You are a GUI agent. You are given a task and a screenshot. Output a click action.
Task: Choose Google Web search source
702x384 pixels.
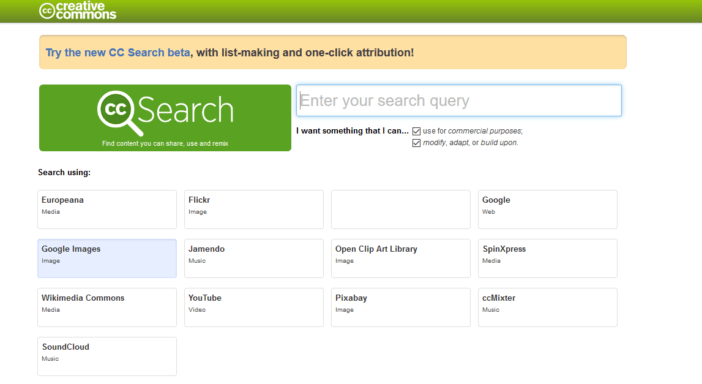click(x=548, y=209)
